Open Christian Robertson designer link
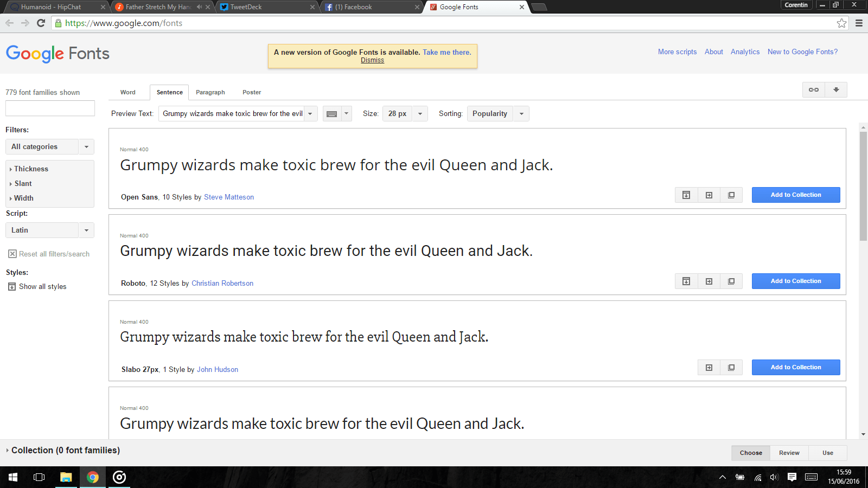The image size is (868, 488). [x=222, y=283]
